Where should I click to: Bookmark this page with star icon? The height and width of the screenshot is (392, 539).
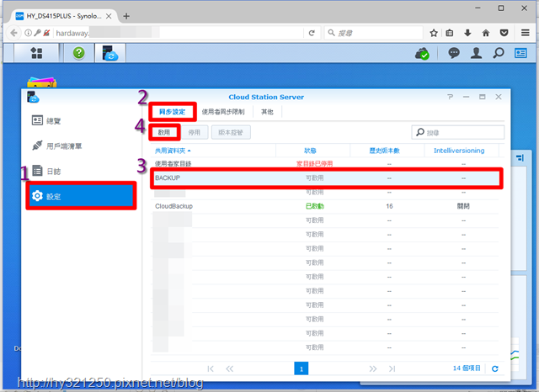coord(434,33)
